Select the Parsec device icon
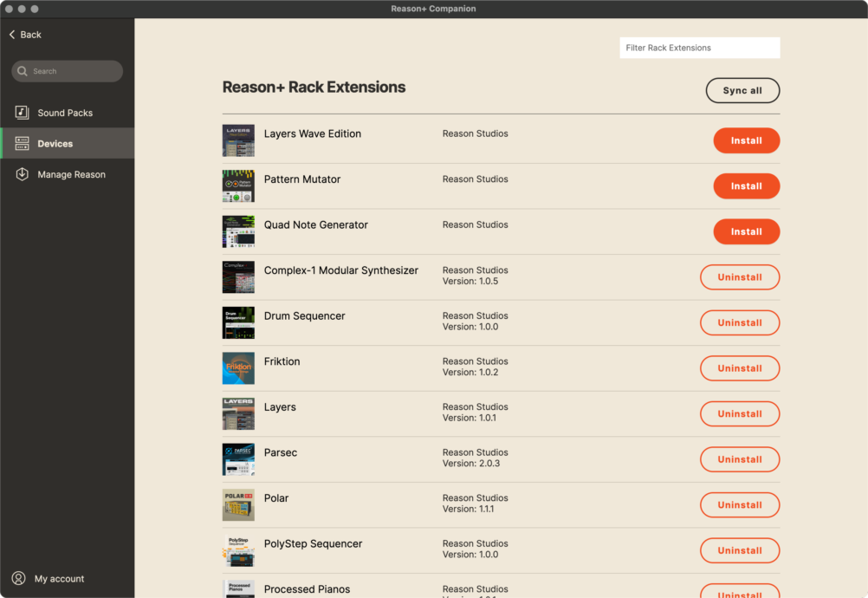This screenshot has width=868, height=598. click(238, 459)
